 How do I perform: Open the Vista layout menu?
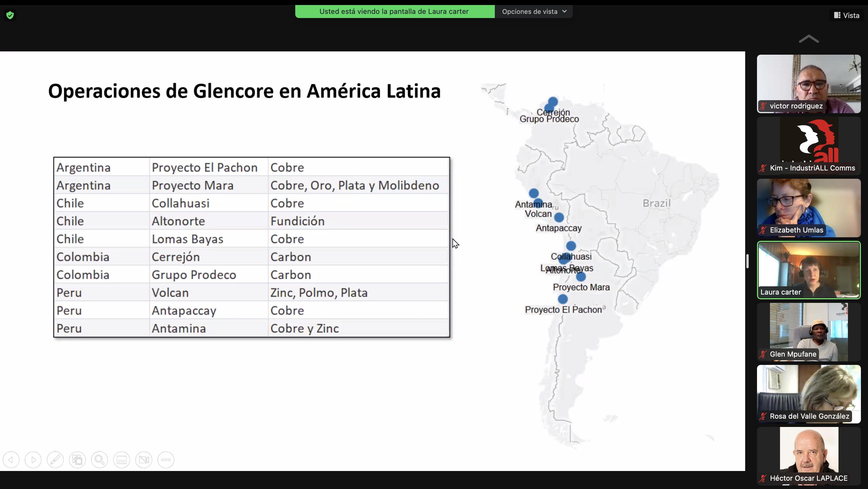847,16
